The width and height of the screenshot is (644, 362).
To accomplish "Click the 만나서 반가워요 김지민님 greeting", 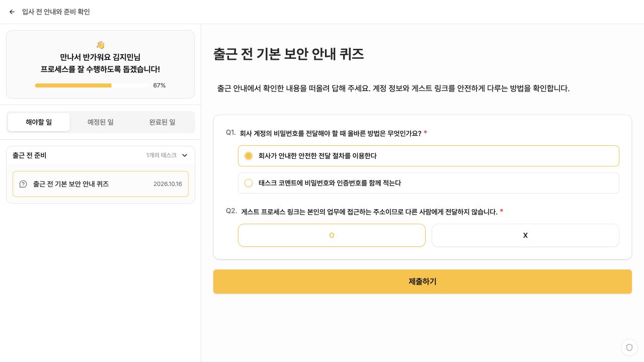I will coord(100,57).
